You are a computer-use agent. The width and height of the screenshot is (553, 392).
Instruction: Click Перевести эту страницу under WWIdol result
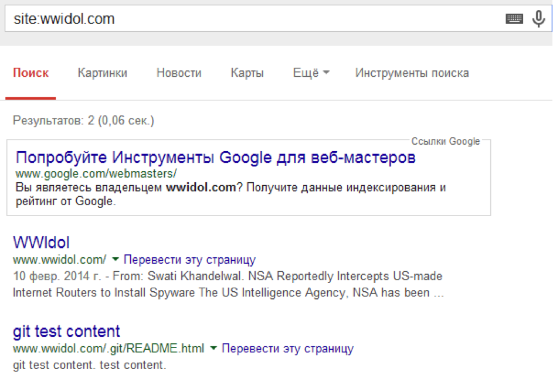click(x=189, y=260)
